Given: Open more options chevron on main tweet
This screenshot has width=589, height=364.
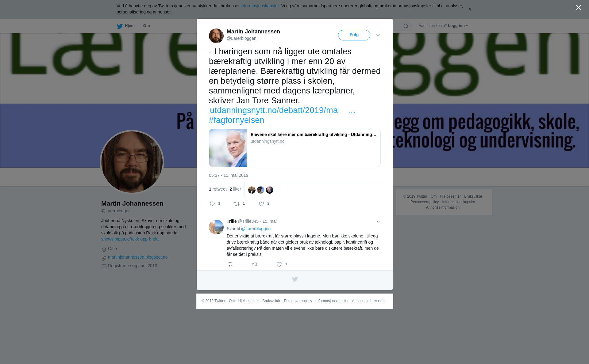Looking at the screenshot, I should (378, 36).
